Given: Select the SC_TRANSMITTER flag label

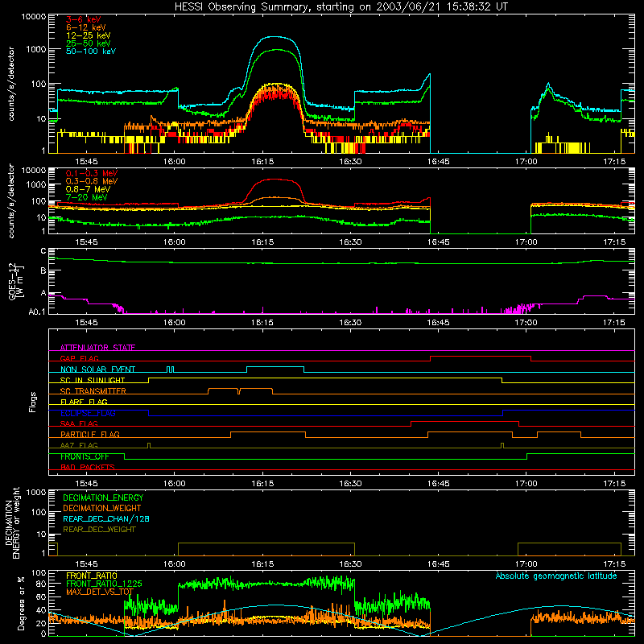Looking at the screenshot, I should click(93, 390).
